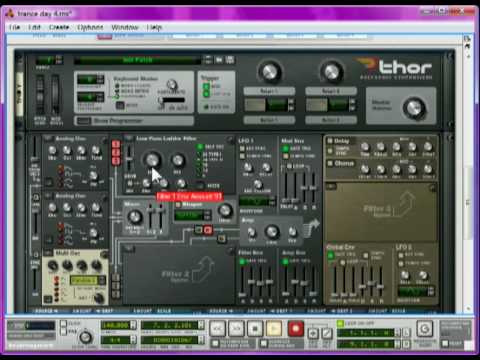
Task: Click the Rotary 2 label field
Action: 331,91
